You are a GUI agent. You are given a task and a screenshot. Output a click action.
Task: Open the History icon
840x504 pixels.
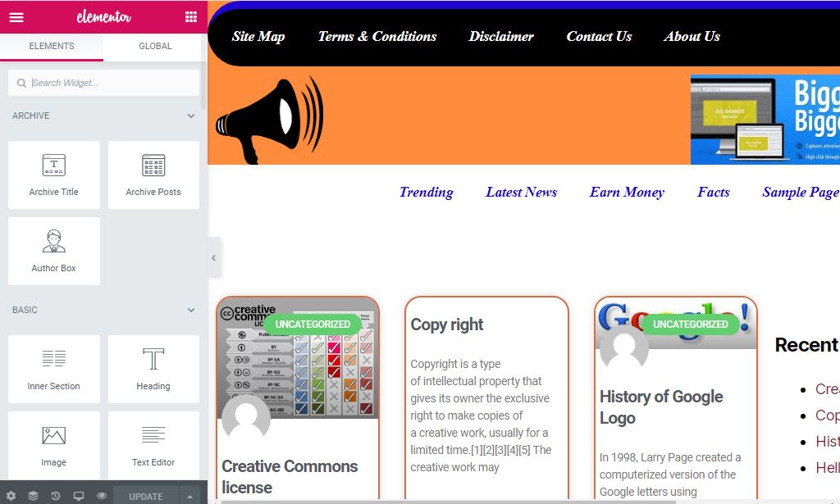pos(56,496)
